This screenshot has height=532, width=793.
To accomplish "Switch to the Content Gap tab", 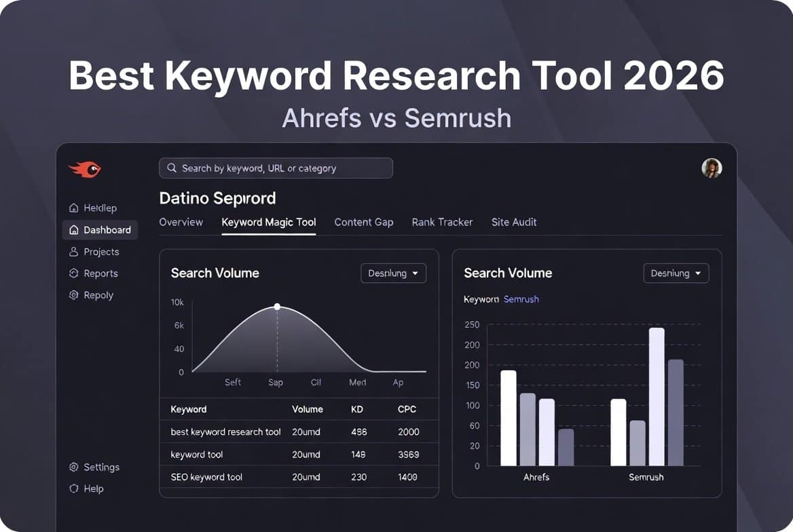I will click(x=364, y=222).
